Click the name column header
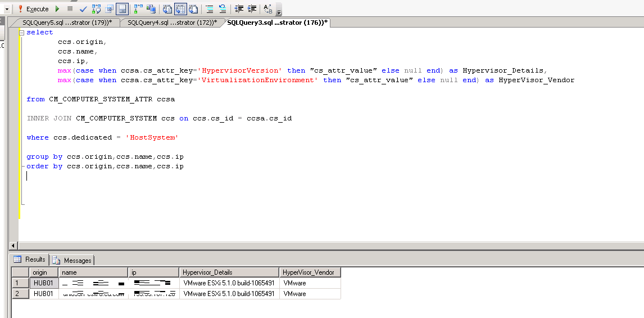644x318 pixels. [x=93, y=272]
